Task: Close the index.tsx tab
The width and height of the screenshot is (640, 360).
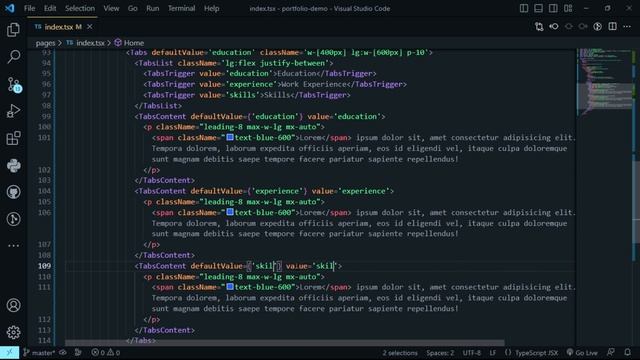Action: click(x=89, y=27)
